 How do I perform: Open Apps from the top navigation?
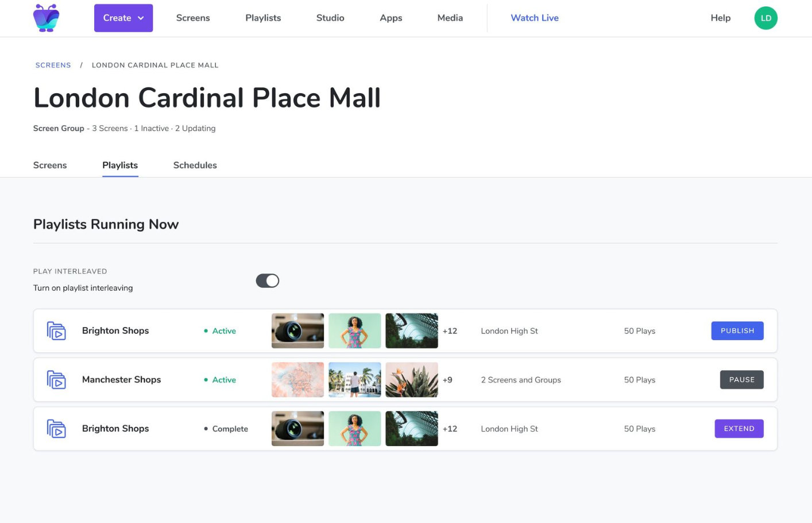coord(390,18)
